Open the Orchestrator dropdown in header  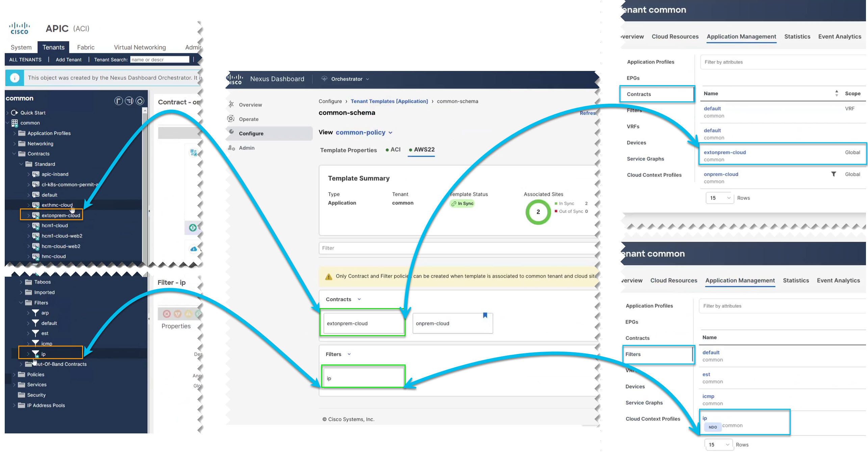(x=350, y=79)
